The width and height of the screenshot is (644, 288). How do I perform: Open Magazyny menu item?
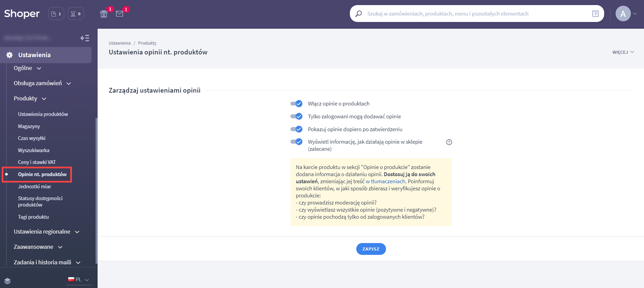click(x=29, y=126)
